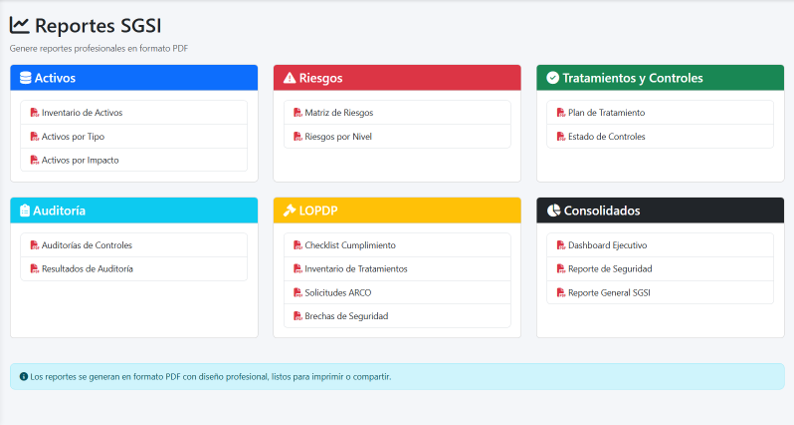Click the notice text about PDF report generation
Screen dimensions: 794x425
pyautogui.click(x=211, y=376)
